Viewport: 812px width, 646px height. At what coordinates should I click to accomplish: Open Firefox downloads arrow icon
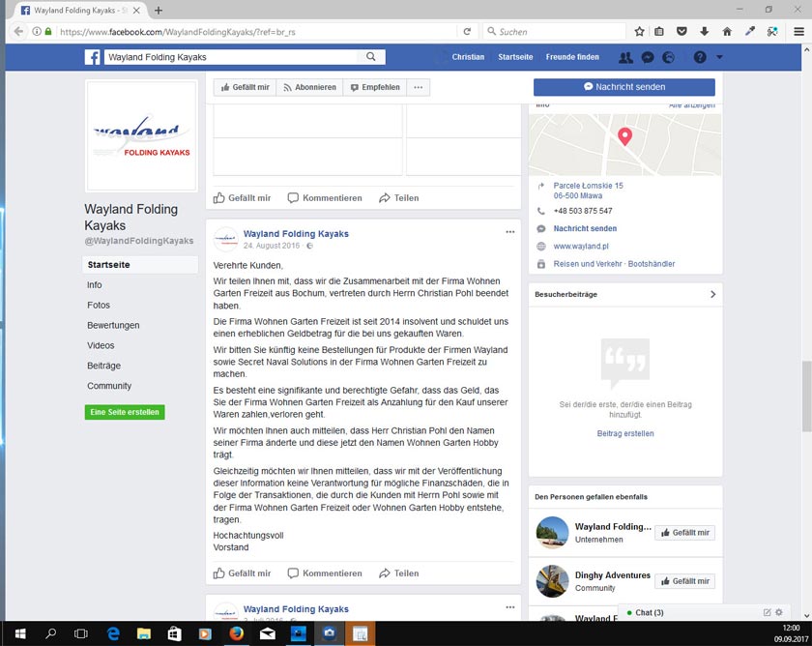[705, 32]
